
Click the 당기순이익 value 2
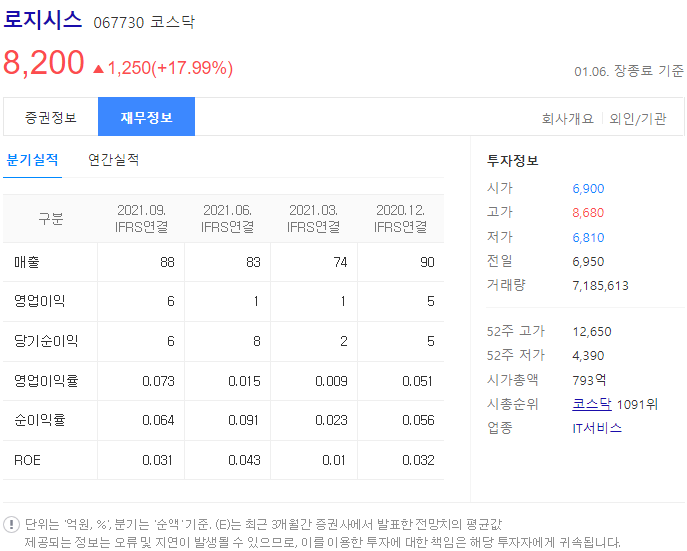(344, 341)
